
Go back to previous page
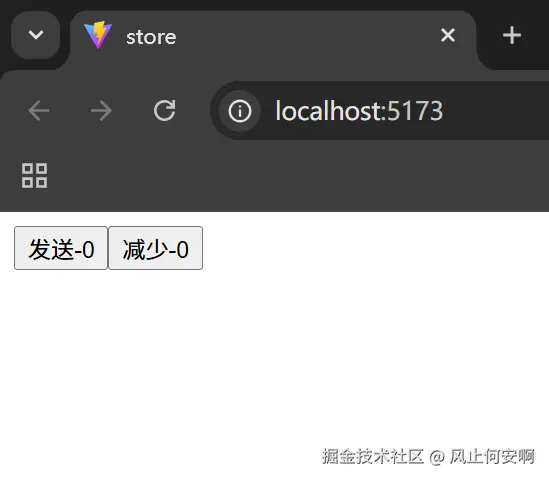39,111
